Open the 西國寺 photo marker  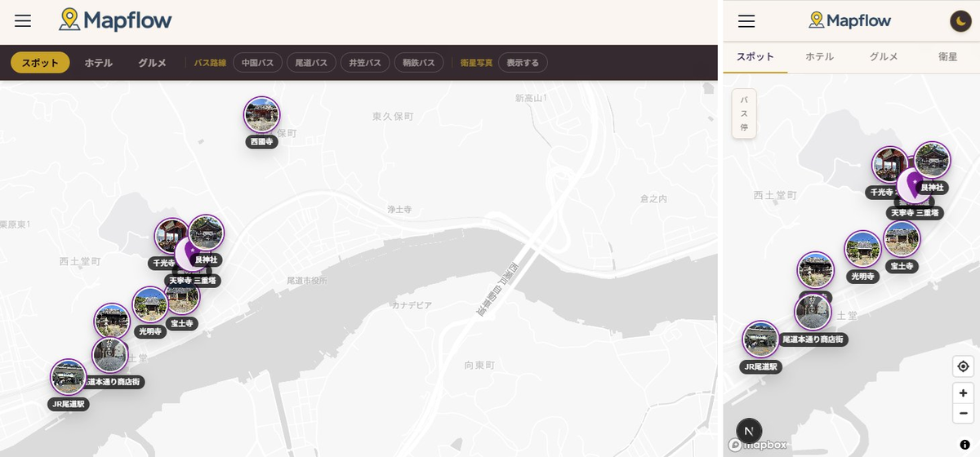[x=262, y=115]
